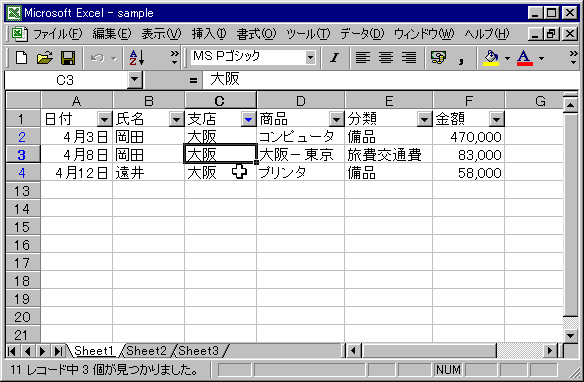This screenshot has height=382, width=584.
Task: Toggle align right formatting
Action: [x=409, y=58]
